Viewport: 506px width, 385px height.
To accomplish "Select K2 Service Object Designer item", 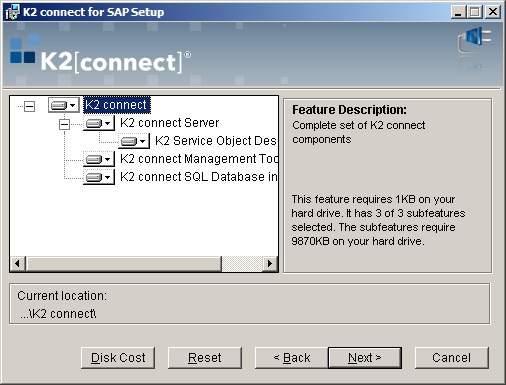I will click(216, 141).
